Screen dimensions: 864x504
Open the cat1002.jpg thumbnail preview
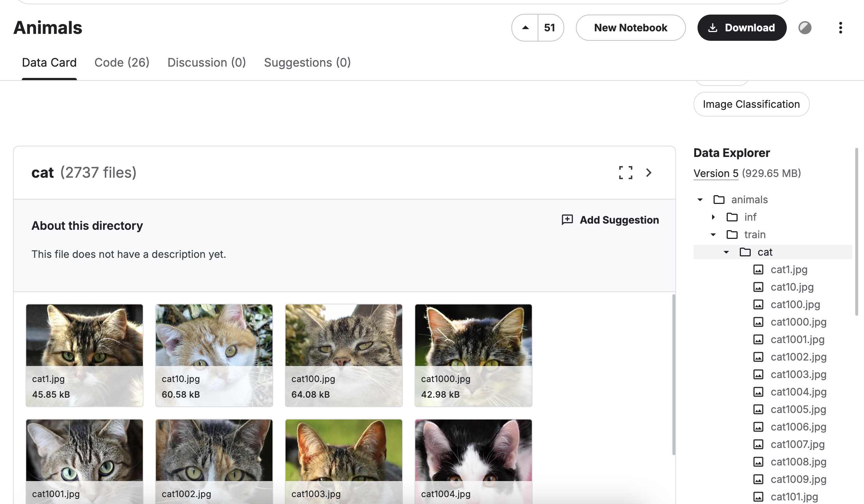coord(214,461)
